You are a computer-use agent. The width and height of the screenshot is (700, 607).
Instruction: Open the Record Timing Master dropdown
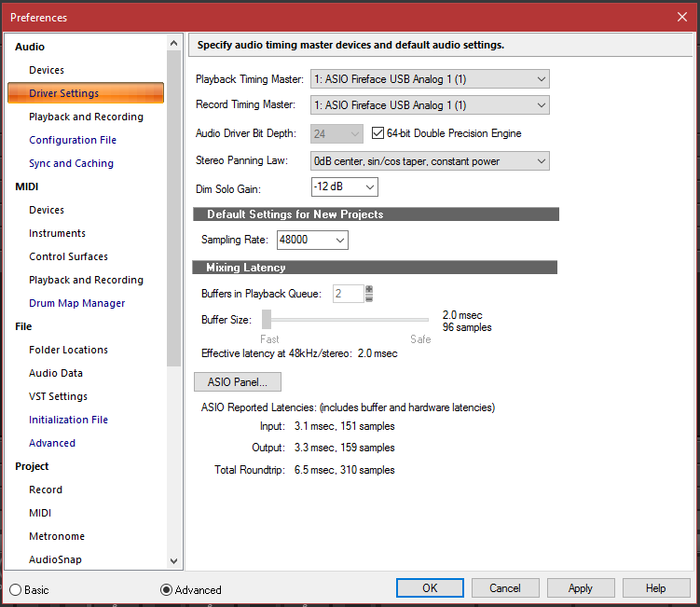(x=429, y=105)
